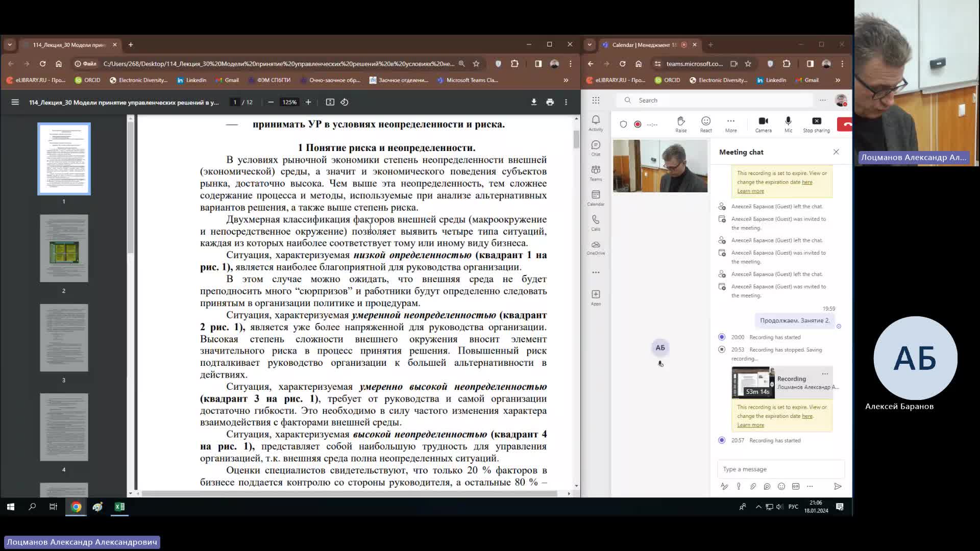Click the fit to page icon
Screen dimensions: 980x551
click(330, 102)
